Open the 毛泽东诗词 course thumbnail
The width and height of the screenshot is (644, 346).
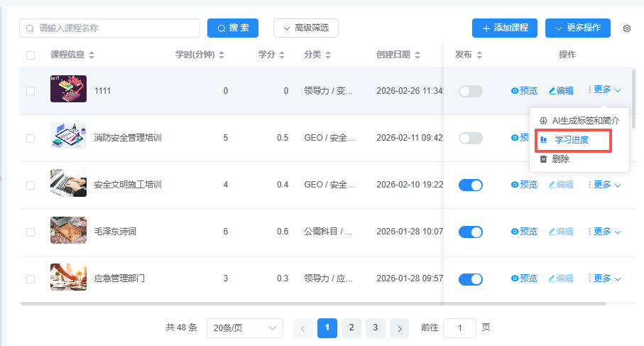click(x=68, y=230)
